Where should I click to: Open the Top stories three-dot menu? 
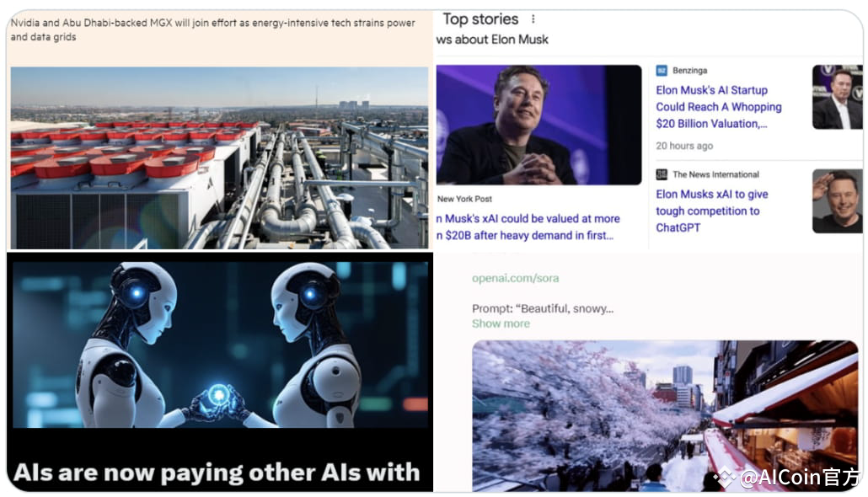(x=533, y=19)
